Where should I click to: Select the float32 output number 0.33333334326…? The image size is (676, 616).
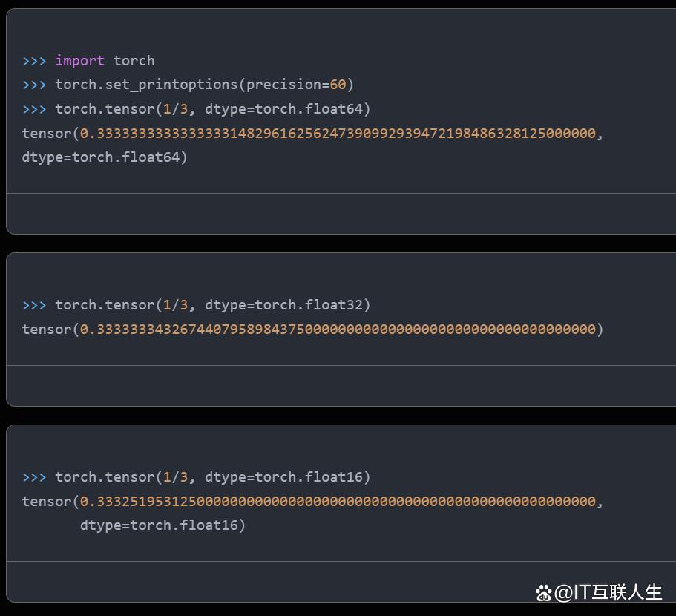point(338,330)
